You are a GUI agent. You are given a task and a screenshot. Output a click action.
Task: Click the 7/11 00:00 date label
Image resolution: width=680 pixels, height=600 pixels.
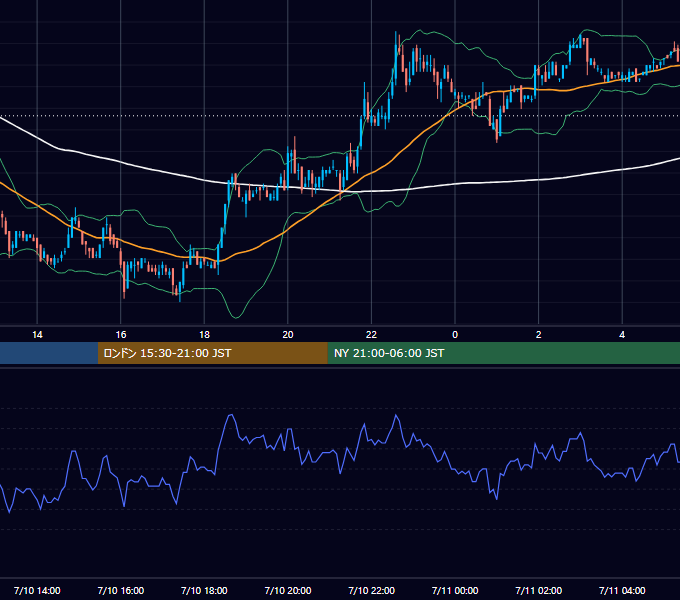(455, 590)
